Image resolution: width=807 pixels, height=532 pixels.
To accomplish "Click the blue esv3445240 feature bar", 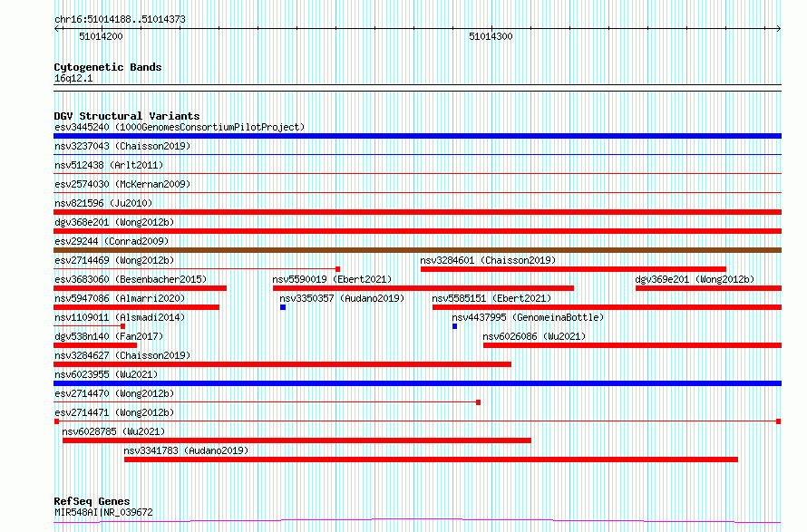I will pos(417,136).
